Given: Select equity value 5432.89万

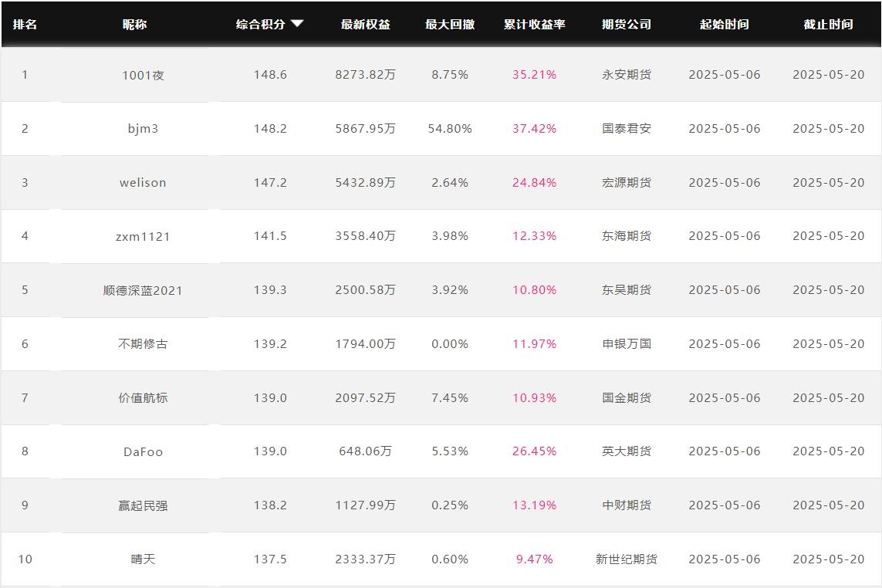Looking at the screenshot, I should (x=366, y=183).
